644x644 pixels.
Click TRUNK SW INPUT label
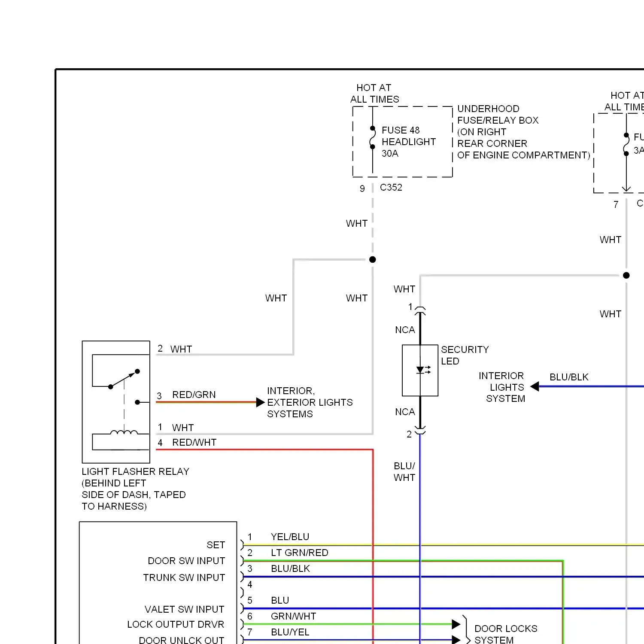(x=184, y=577)
